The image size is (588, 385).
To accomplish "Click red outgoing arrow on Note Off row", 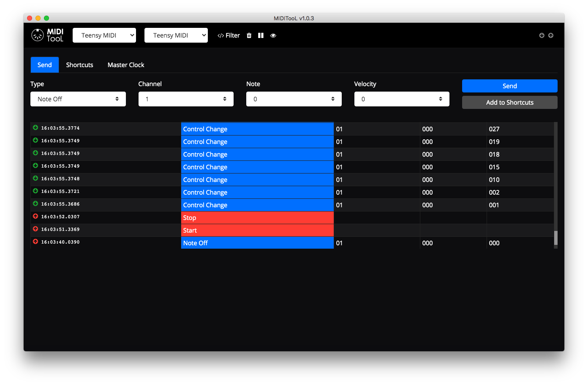I will tap(35, 241).
